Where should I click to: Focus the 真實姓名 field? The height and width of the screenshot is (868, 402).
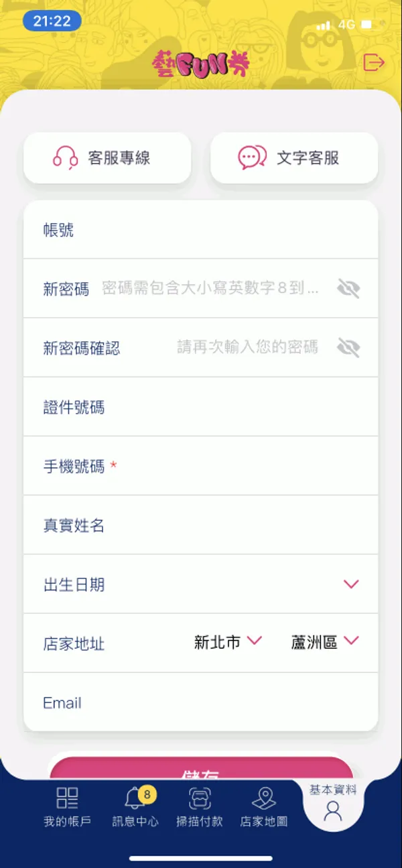coord(201,525)
